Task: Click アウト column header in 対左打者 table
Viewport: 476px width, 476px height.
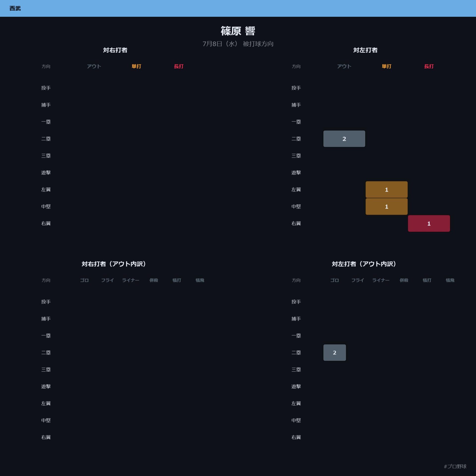Action: (x=344, y=66)
